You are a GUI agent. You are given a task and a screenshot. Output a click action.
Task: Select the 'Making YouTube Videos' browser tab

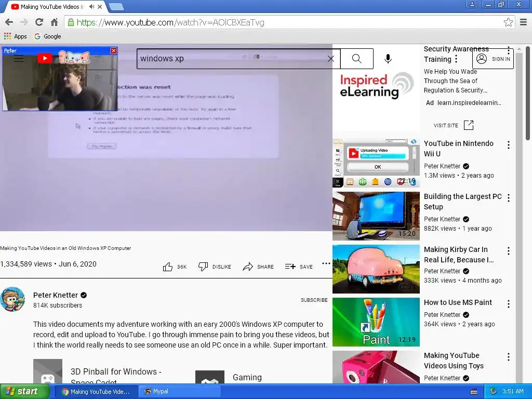[x=54, y=6]
